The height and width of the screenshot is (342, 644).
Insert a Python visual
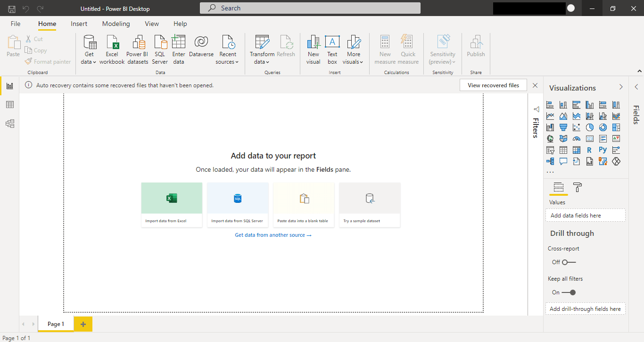[603, 150]
